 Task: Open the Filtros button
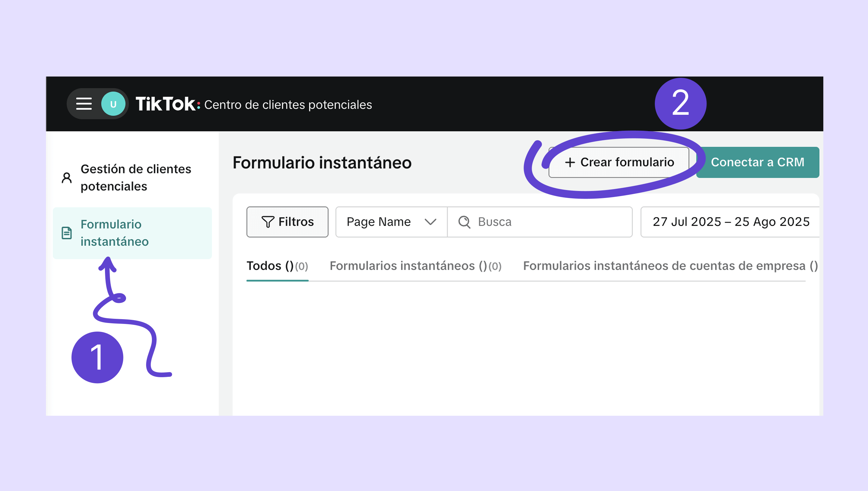[x=288, y=222]
